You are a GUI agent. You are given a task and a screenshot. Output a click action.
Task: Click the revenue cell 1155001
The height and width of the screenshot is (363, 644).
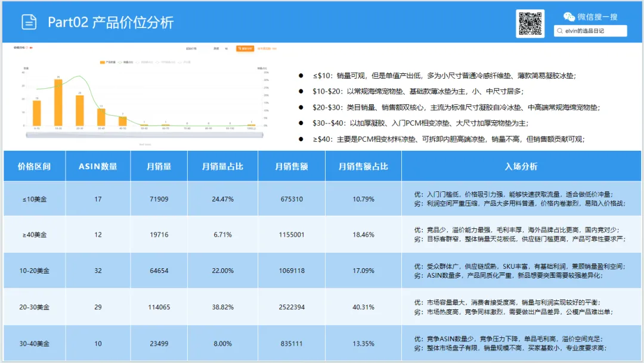(292, 235)
